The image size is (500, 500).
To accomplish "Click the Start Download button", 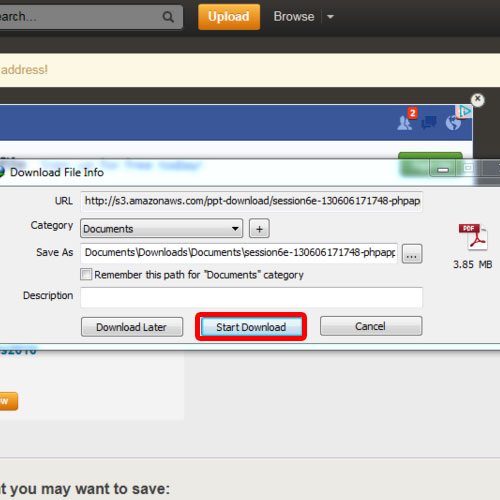I will coord(251,327).
